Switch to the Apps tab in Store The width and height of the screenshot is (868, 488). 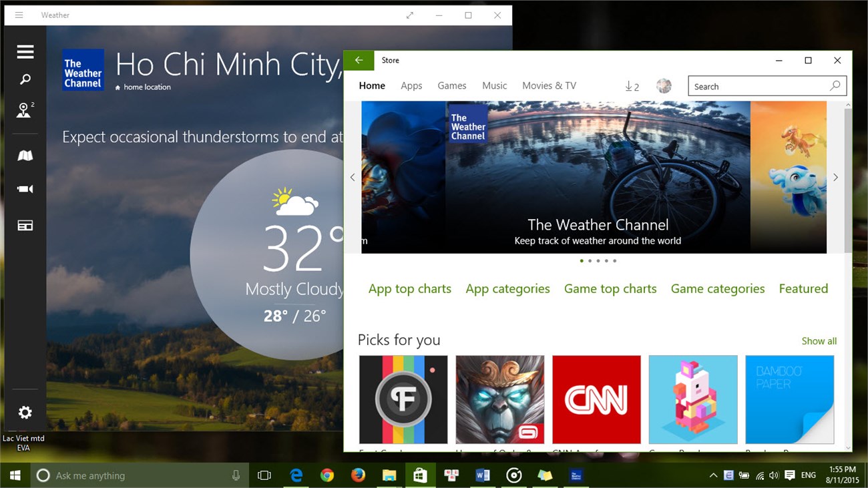click(x=411, y=85)
